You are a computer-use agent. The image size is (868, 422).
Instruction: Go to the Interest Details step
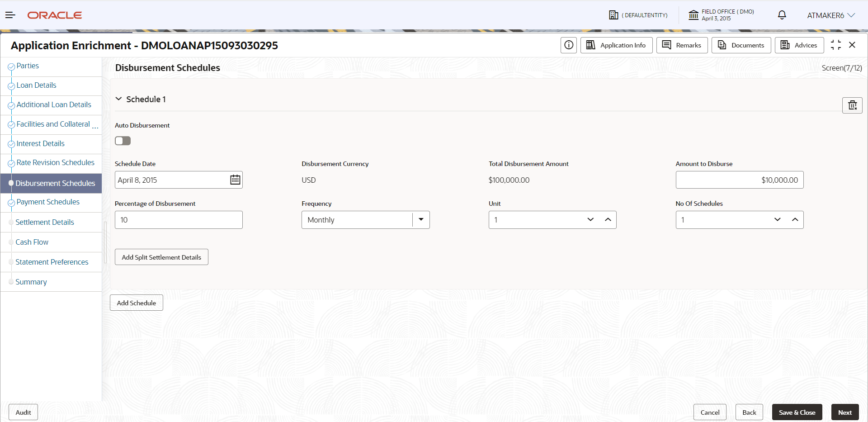pos(41,144)
